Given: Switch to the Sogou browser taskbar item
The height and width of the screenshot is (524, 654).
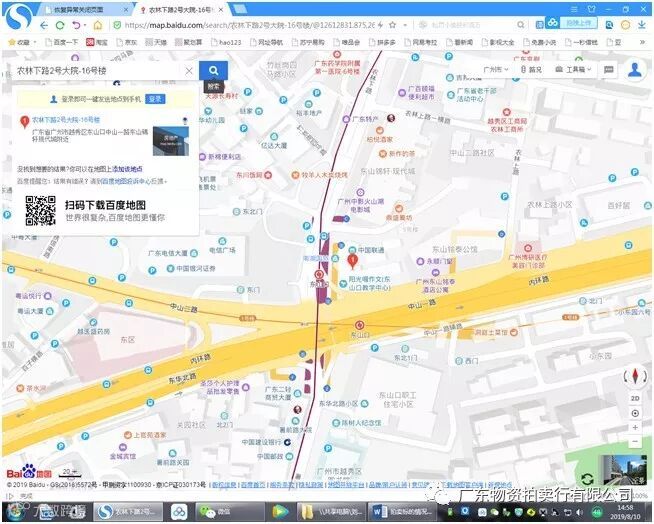Looking at the screenshot, I should (x=129, y=511).
